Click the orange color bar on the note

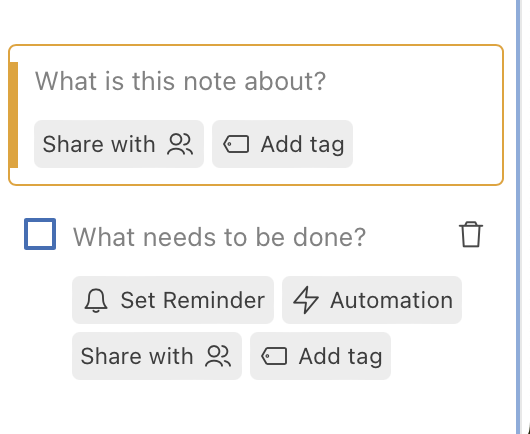tap(14, 115)
